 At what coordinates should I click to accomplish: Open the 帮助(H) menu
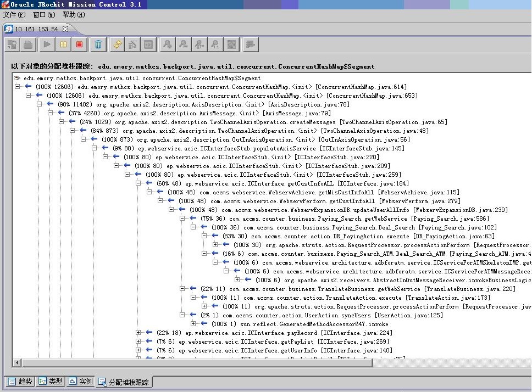[x=74, y=15]
